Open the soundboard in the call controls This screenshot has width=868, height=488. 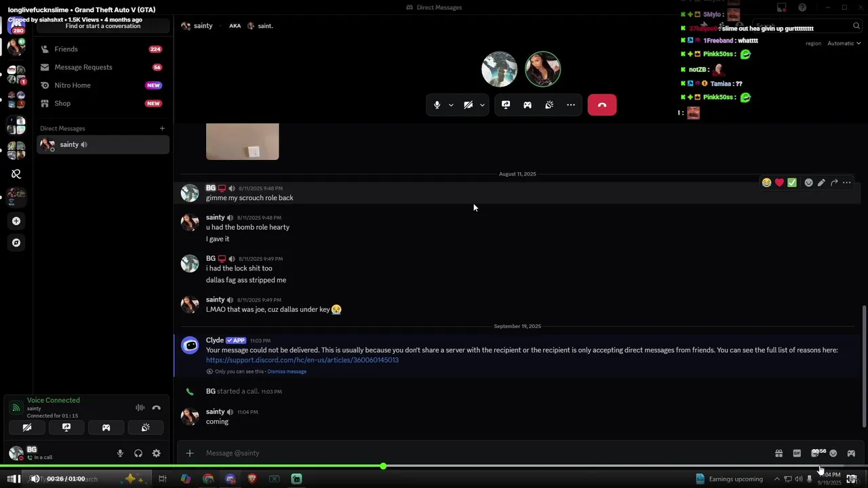[549, 105]
